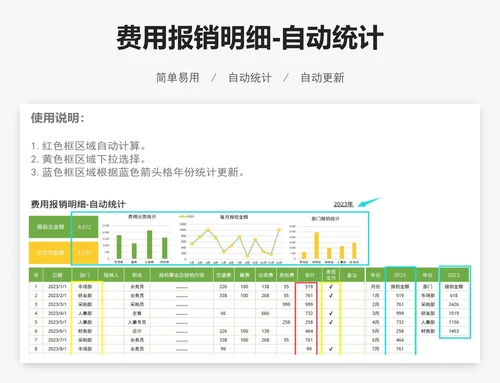Select department summary amount 1453
The width and height of the screenshot is (500, 383).
pyautogui.click(x=454, y=331)
